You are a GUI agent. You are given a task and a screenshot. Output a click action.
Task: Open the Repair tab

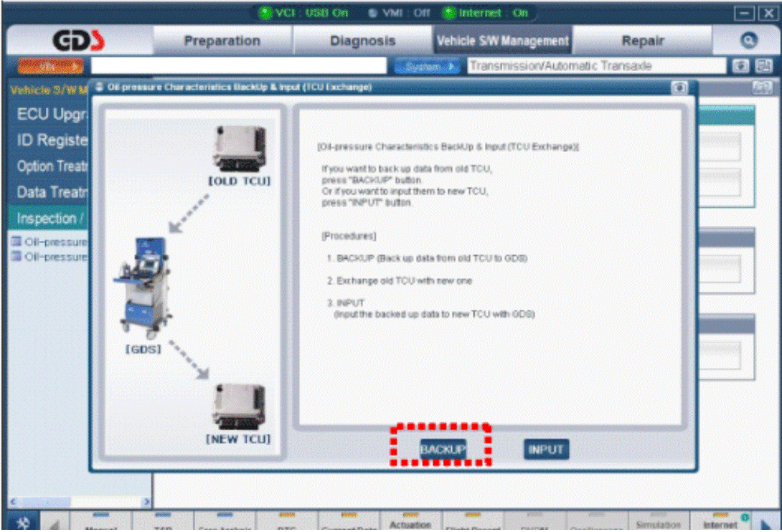coord(642,40)
